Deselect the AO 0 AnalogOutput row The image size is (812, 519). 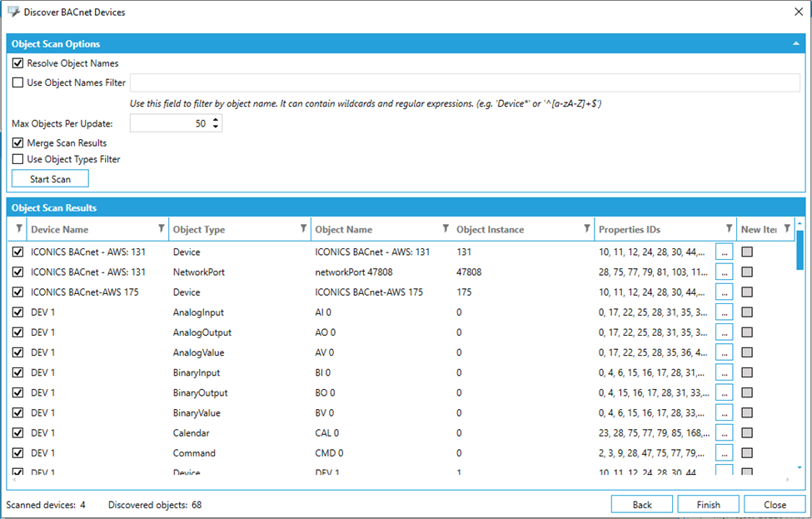click(17, 332)
